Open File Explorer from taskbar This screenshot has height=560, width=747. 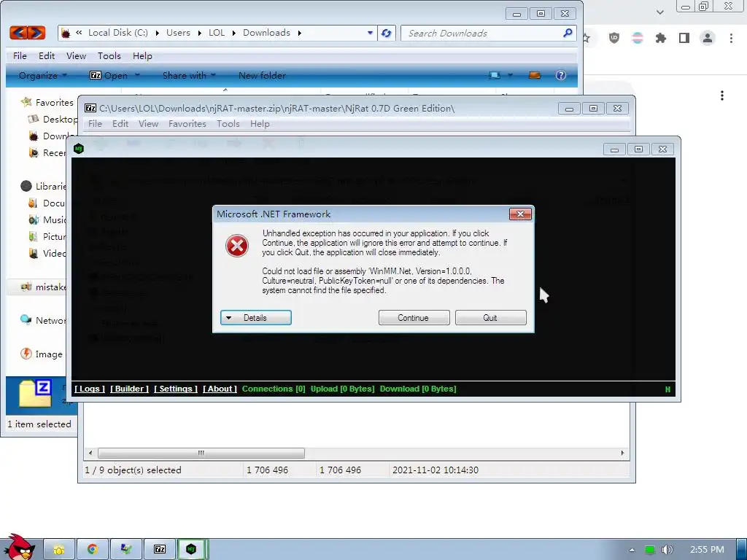59,550
